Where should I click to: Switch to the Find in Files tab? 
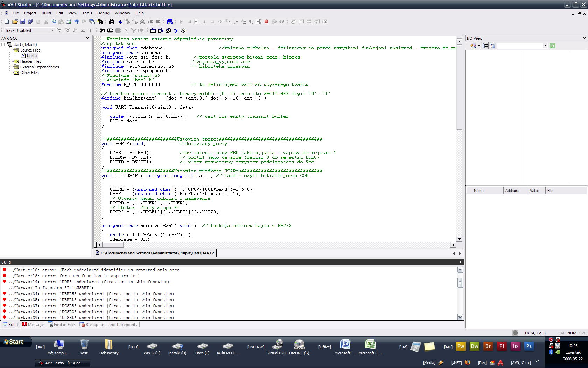coord(62,325)
